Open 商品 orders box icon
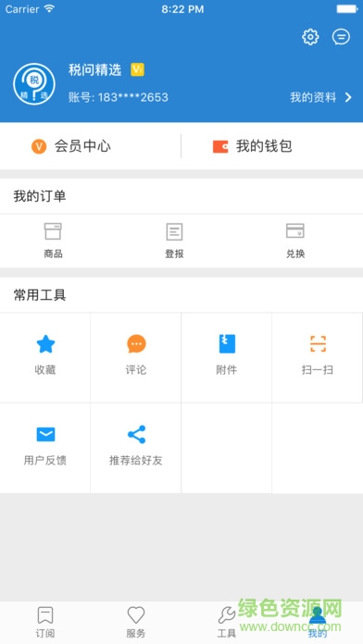Screen dimensions: 363x644 coord(53,231)
